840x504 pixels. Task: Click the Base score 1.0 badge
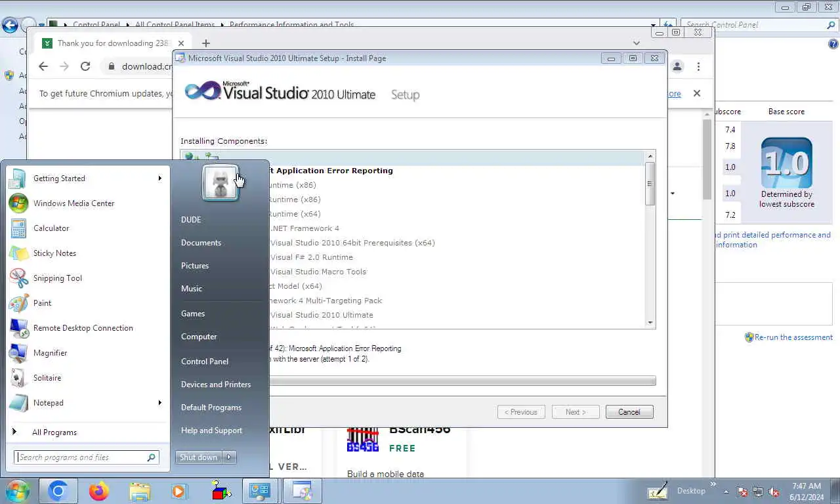(786, 163)
